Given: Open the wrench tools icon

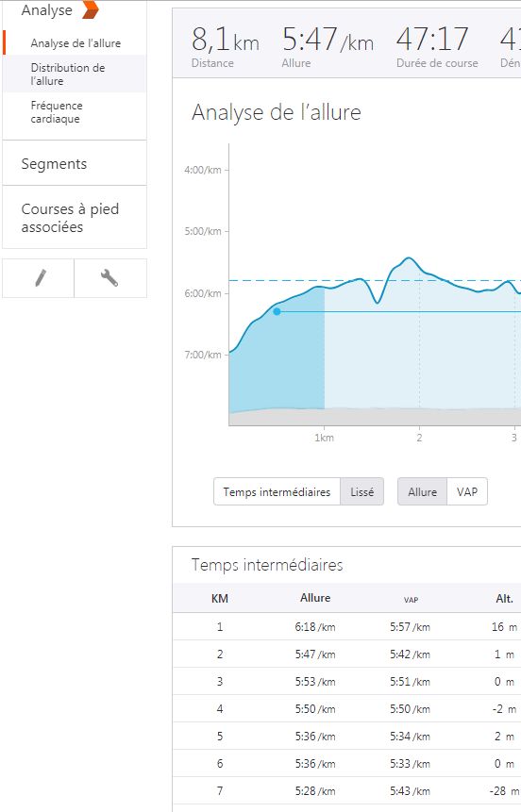Looking at the screenshot, I should (109, 278).
